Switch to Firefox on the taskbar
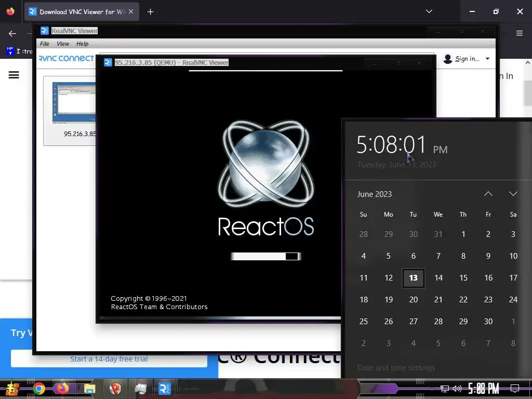The image size is (532, 399). point(62,389)
